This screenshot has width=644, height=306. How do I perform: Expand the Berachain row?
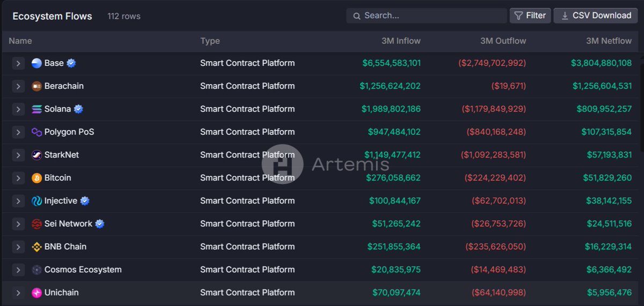(x=18, y=86)
